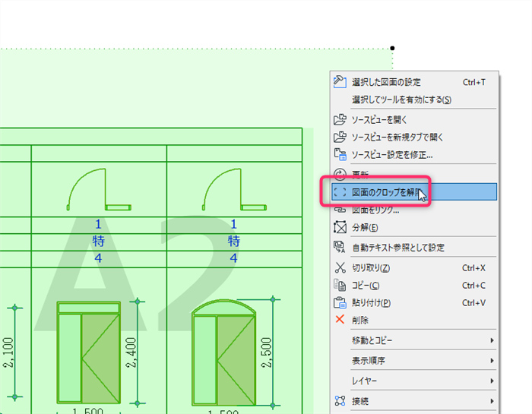Click the source view settings icon
The height and width of the screenshot is (414, 532).
coord(340,155)
